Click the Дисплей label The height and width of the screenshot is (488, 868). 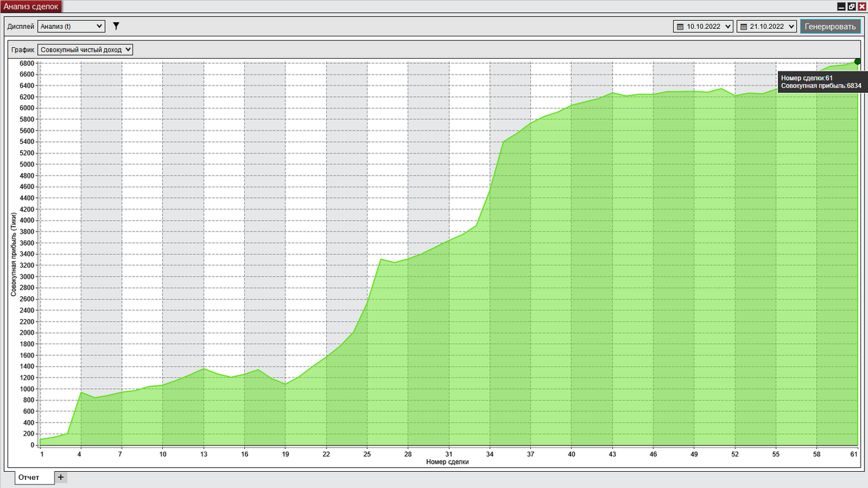21,27
